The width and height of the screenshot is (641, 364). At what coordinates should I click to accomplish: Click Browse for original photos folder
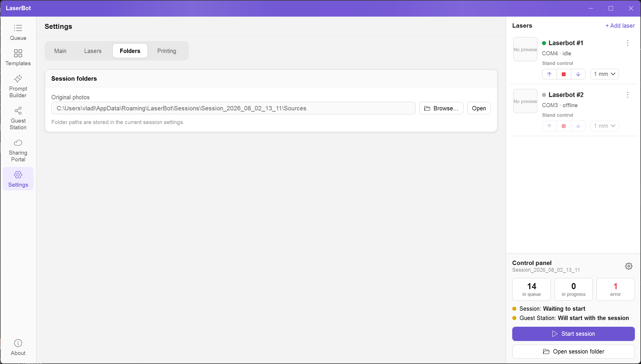[x=441, y=108]
